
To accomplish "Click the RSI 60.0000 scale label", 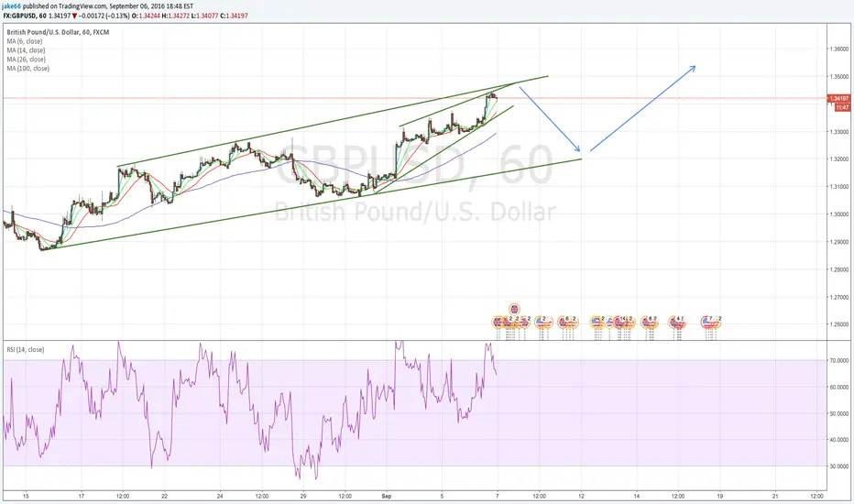I will [x=840, y=388].
